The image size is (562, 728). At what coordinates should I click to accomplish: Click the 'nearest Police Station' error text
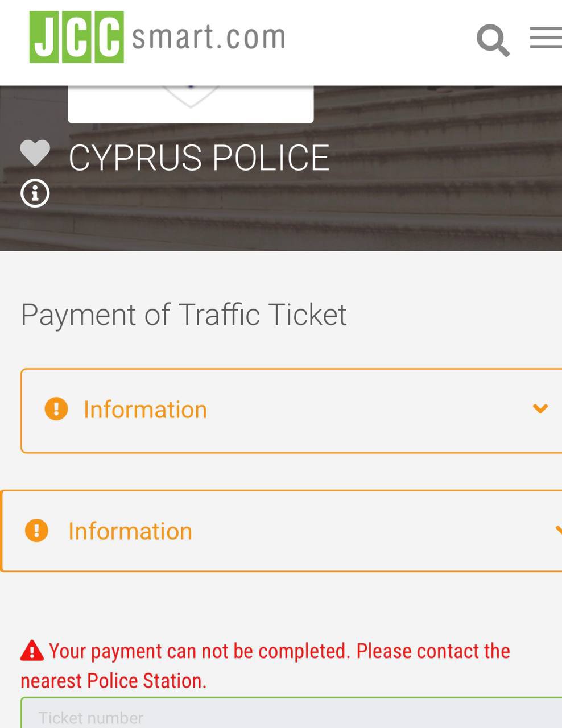pyautogui.click(x=114, y=681)
